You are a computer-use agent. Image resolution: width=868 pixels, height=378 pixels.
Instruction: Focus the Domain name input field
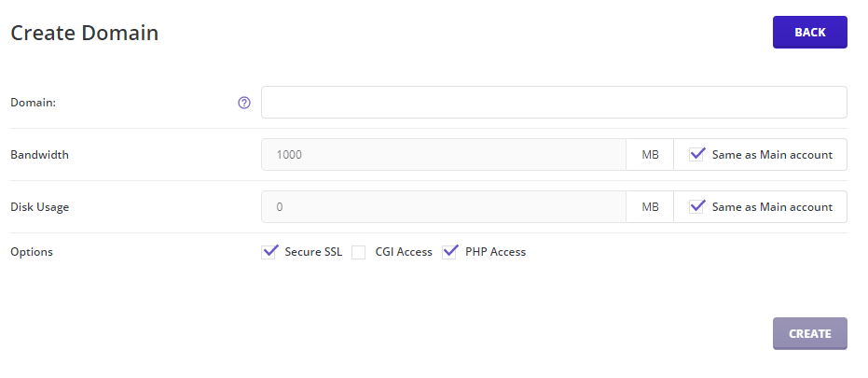point(554,103)
